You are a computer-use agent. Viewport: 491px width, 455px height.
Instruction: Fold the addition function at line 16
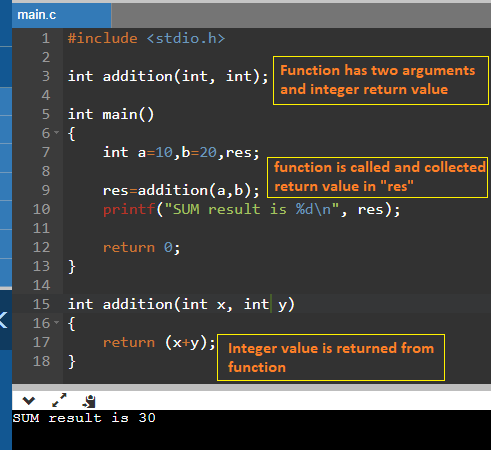coord(56,322)
